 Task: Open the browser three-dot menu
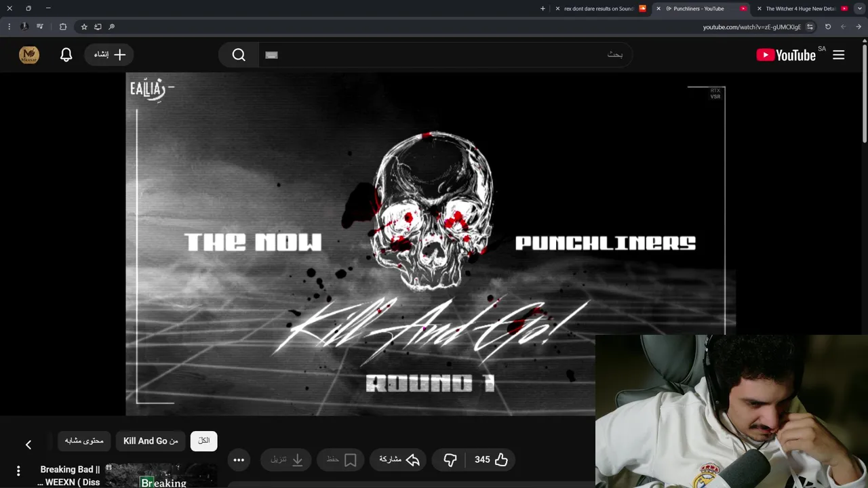9,27
